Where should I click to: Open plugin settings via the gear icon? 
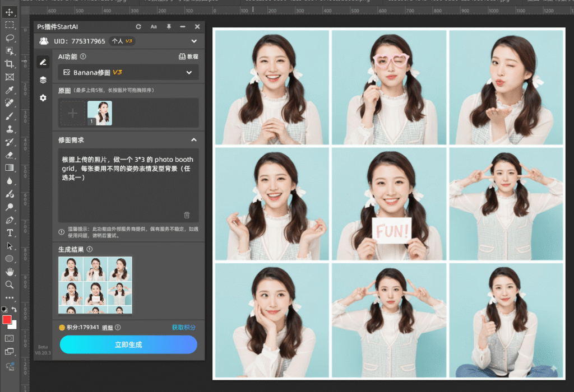pyautogui.click(x=43, y=97)
